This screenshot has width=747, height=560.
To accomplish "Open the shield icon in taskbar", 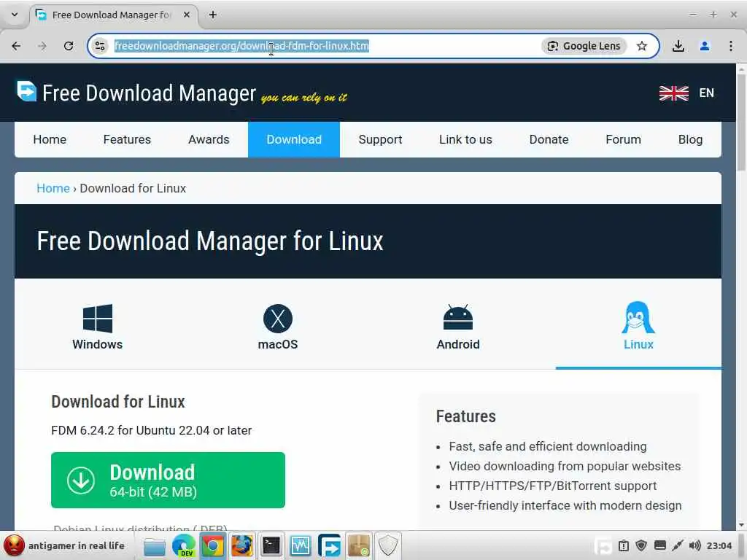I will [x=388, y=545].
